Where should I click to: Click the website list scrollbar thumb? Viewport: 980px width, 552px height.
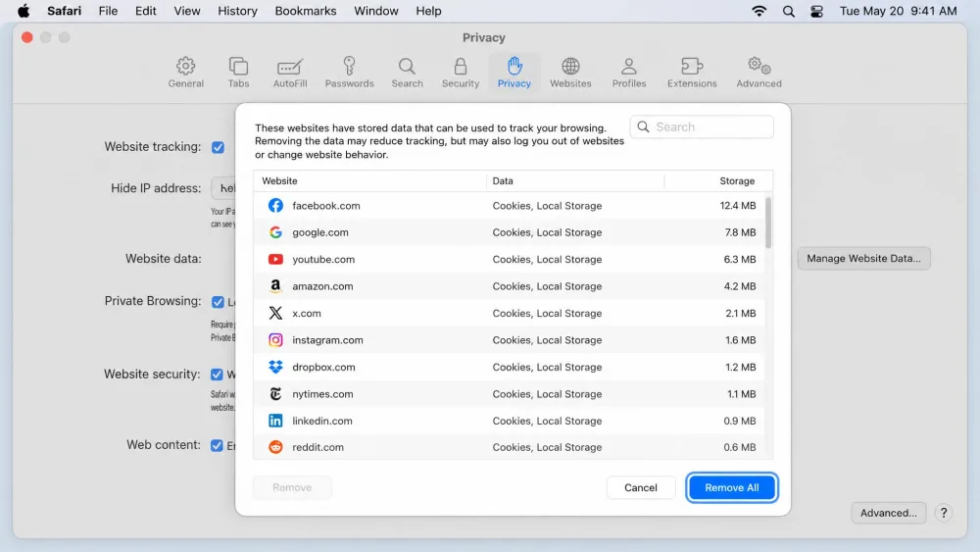(x=768, y=223)
